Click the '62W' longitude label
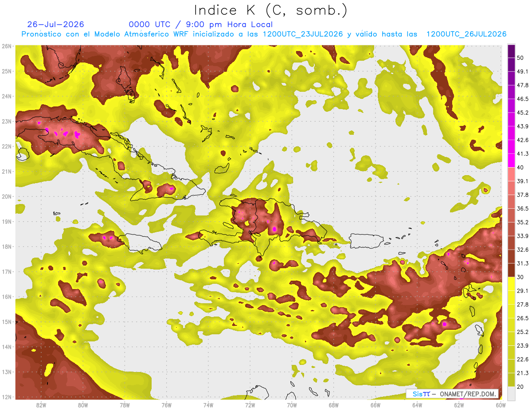 point(459,405)
